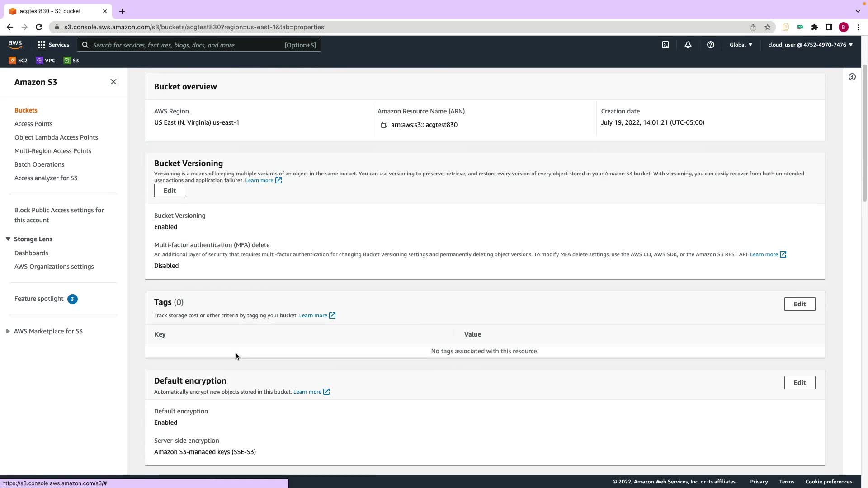
Task: Select Access Points in the sidebar
Action: 33,124
